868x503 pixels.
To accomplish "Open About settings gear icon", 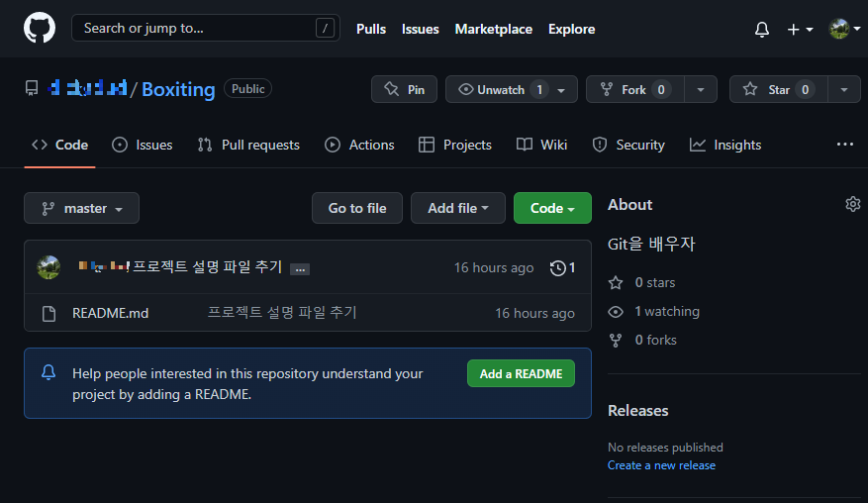I will [852, 204].
